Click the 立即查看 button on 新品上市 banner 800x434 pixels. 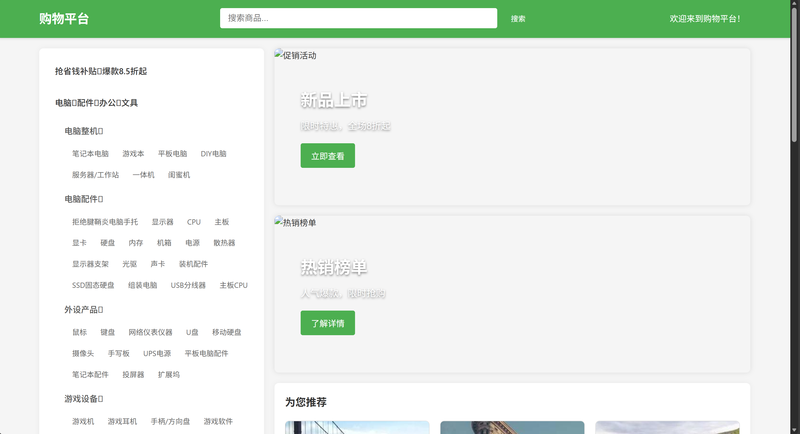pyautogui.click(x=328, y=156)
